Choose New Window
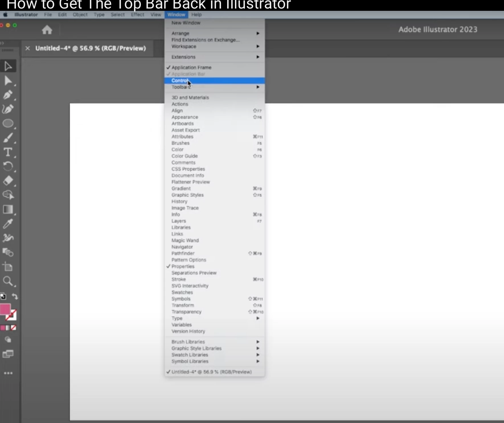The width and height of the screenshot is (504, 423). click(x=215, y=23)
